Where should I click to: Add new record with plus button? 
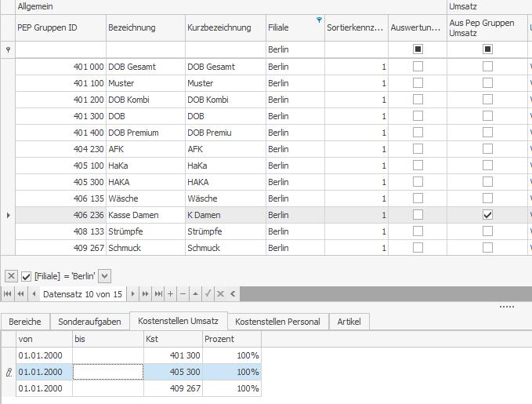click(171, 293)
